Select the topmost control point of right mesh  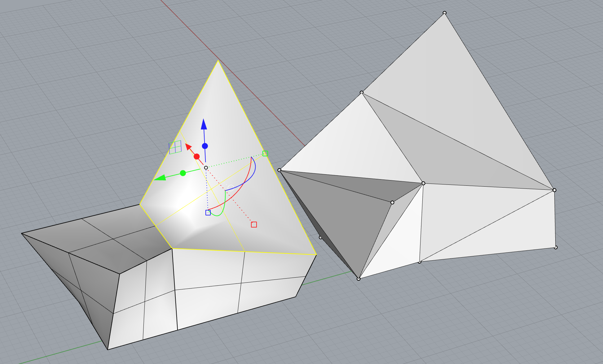click(445, 13)
